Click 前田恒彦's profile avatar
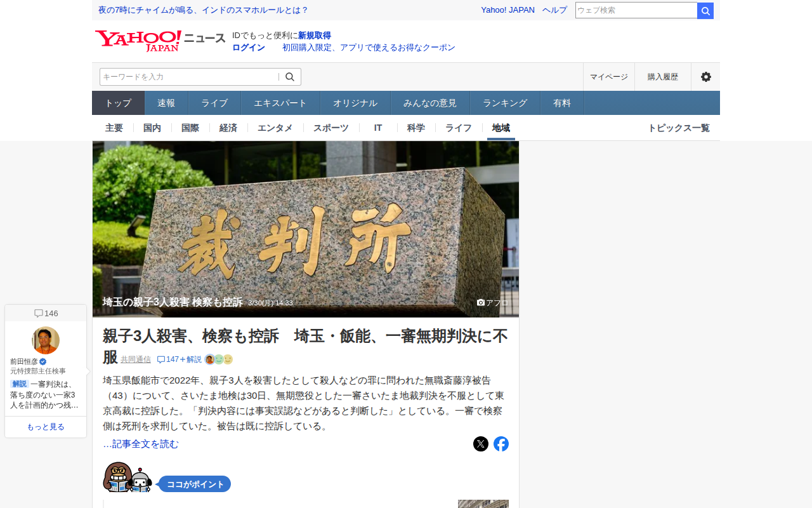The width and height of the screenshot is (812, 508). coord(46,340)
